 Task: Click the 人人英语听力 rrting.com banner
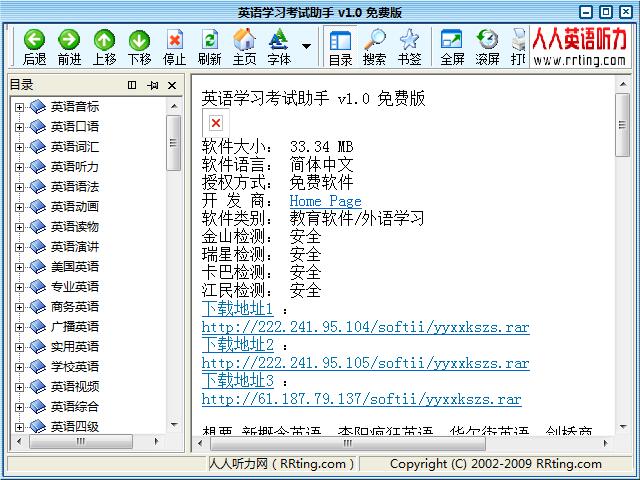click(x=579, y=46)
